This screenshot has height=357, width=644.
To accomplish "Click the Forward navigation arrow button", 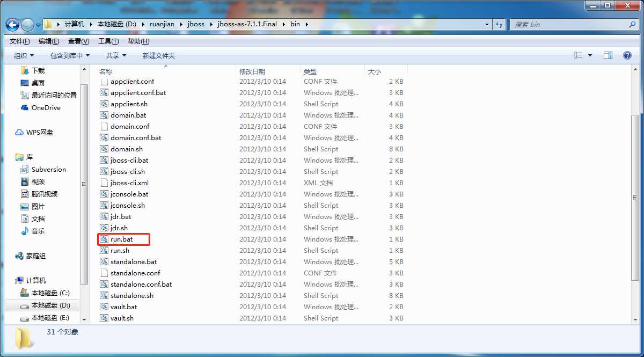I will pyautogui.click(x=27, y=25).
